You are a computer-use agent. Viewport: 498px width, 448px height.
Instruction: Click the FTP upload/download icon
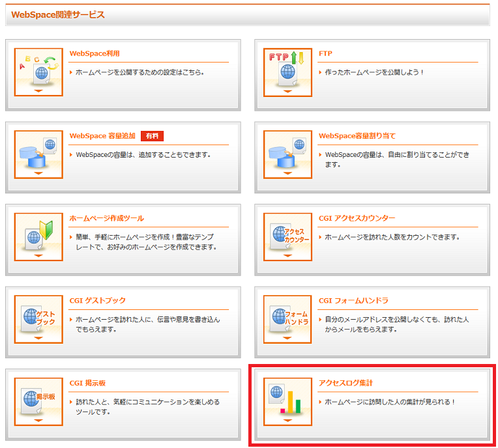pyautogui.click(x=287, y=72)
